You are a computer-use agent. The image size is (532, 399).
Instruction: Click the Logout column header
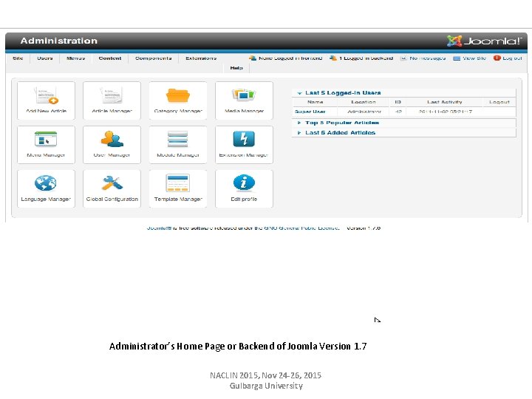click(499, 102)
